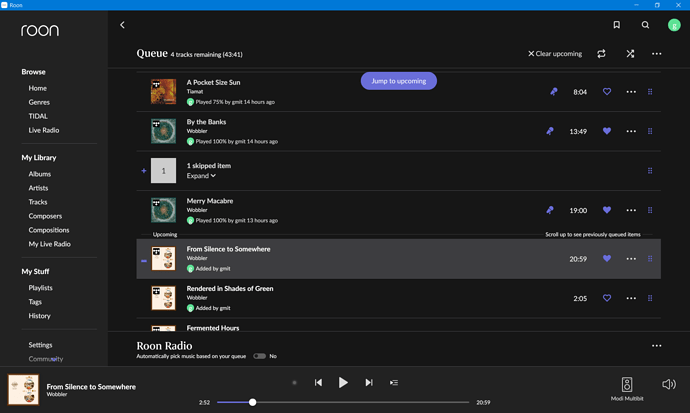Toggle Roon Radio auto-pick switch
The width and height of the screenshot is (690, 413).
click(x=260, y=356)
